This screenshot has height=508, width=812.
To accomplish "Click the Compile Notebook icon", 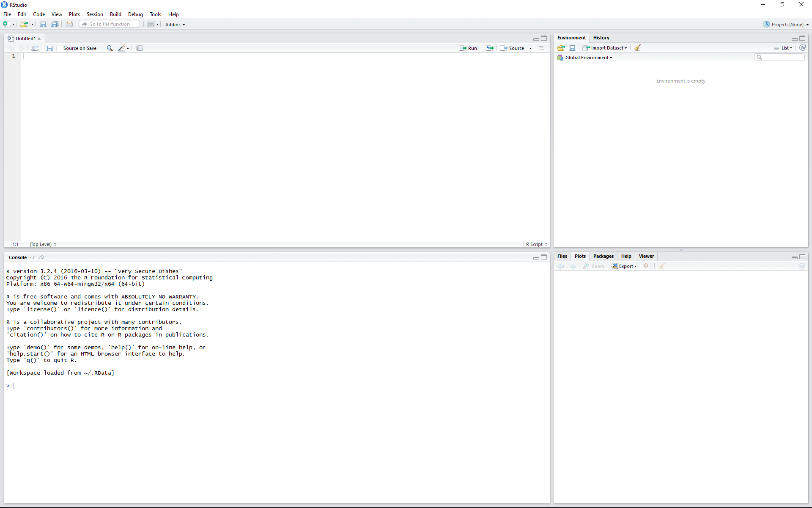I will tap(140, 48).
